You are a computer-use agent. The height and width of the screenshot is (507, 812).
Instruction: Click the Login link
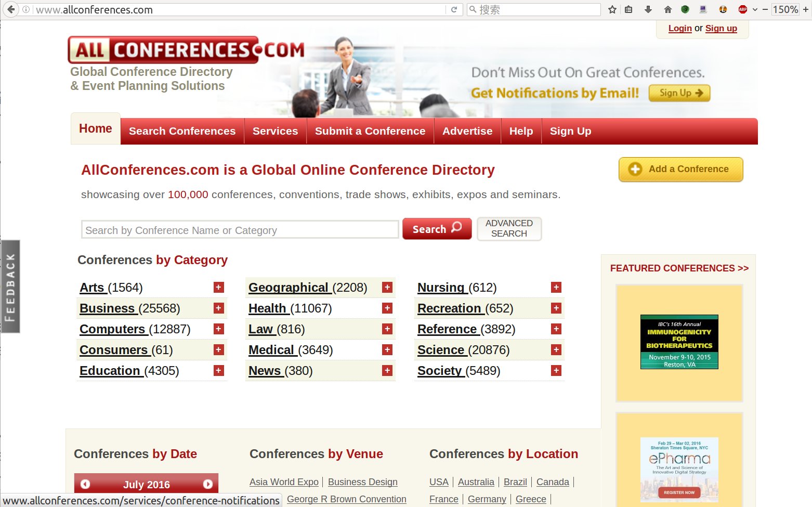(x=679, y=28)
